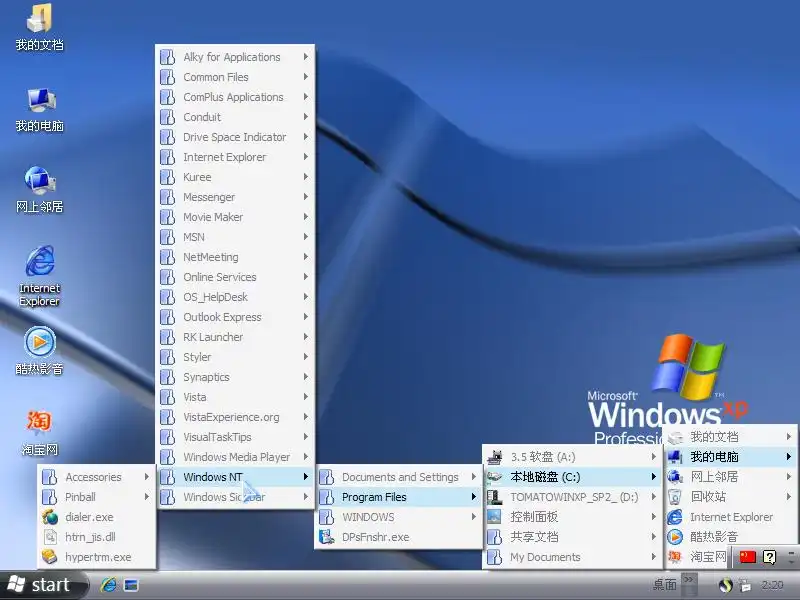Select the 网上邻居 desktop icon
800x600 pixels.
click(39, 190)
